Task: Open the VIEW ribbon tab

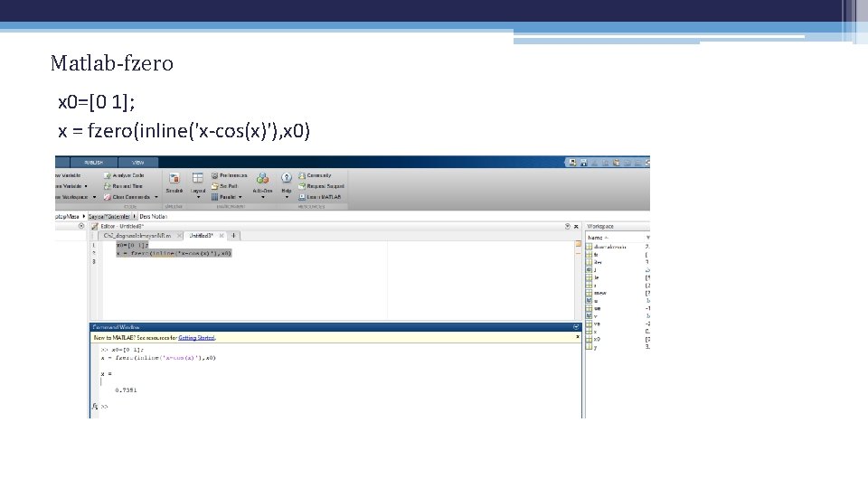Action: [x=137, y=163]
